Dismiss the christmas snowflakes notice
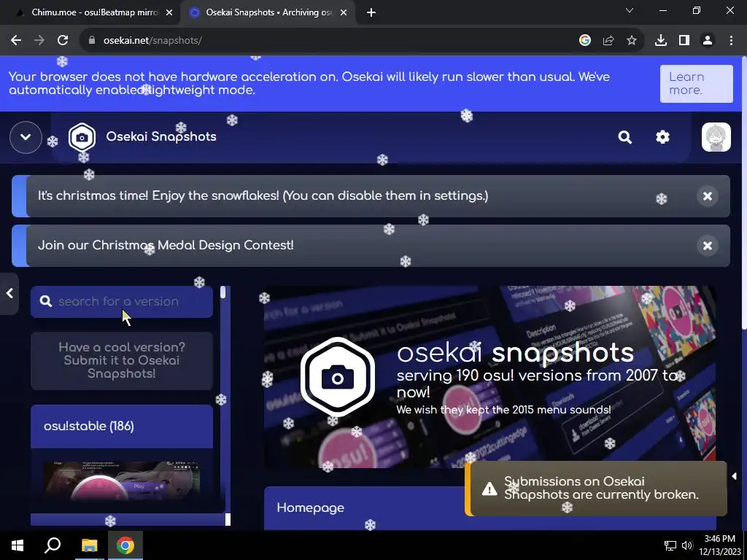The height and width of the screenshot is (560, 747). [x=708, y=196]
